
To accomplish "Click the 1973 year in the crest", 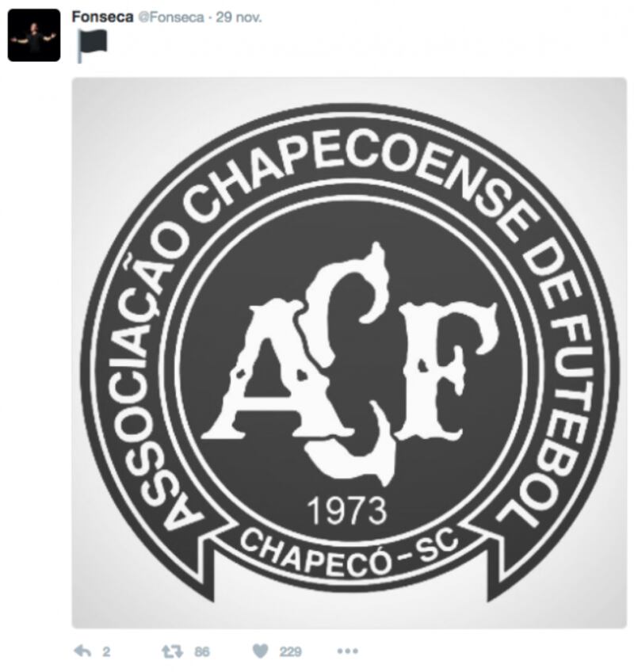I will (347, 510).
